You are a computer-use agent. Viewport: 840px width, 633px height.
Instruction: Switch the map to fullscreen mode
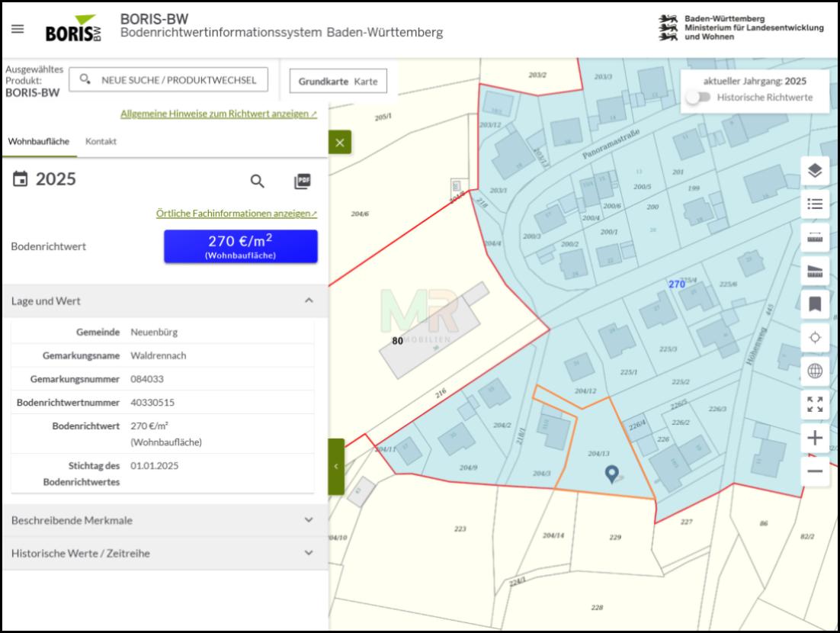815,404
